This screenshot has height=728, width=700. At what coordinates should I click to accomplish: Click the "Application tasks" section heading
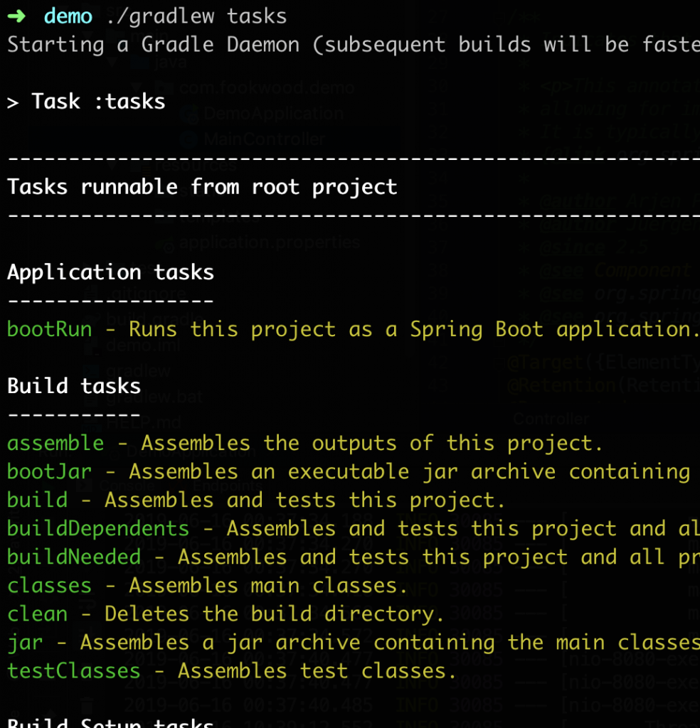110,272
